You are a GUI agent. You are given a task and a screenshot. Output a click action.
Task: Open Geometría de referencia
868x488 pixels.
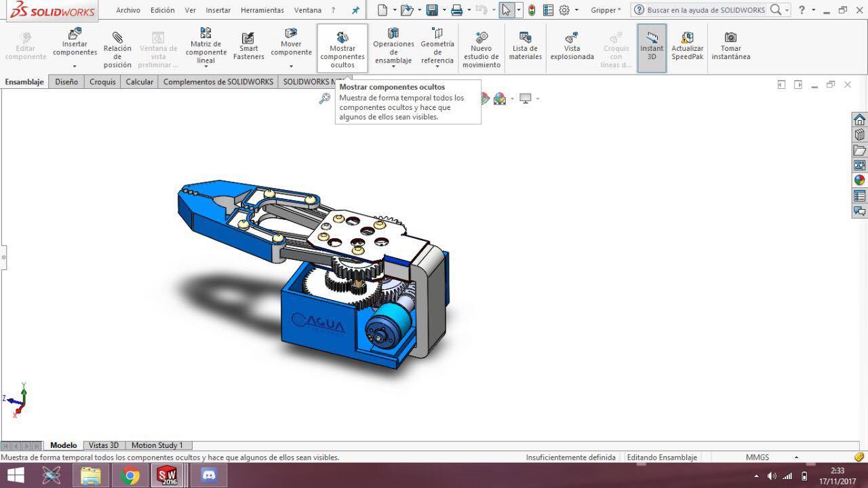(x=437, y=45)
